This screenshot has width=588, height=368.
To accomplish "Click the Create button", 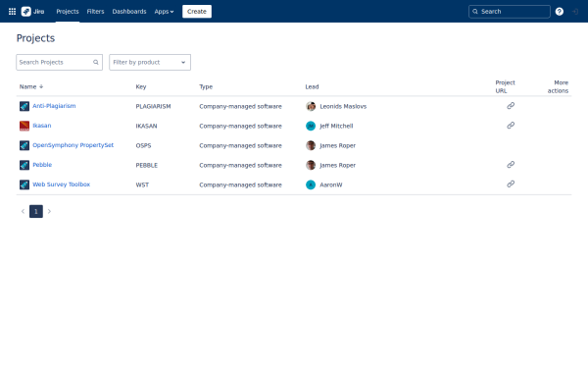I will [197, 11].
